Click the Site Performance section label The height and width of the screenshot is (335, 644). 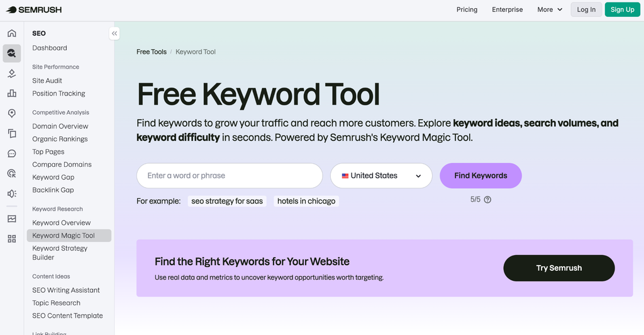click(x=56, y=67)
